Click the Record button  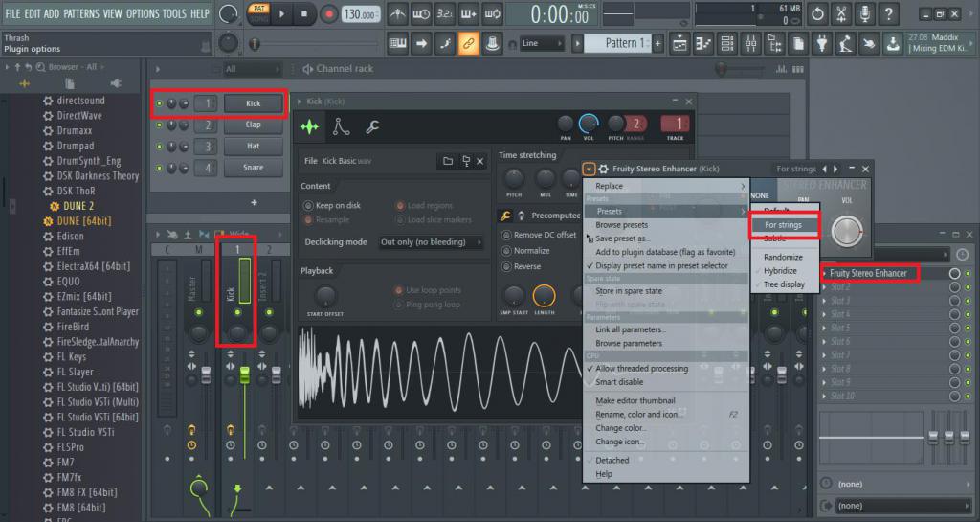point(328,13)
